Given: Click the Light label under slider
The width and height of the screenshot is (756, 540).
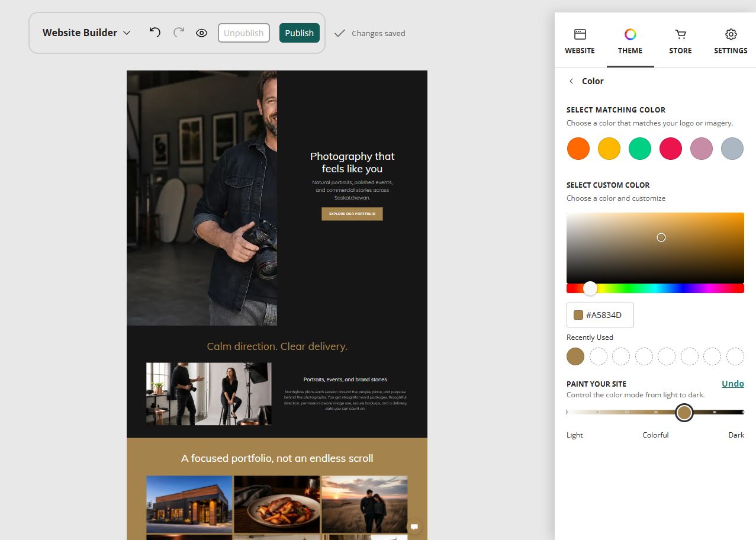Looking at the screenshot, I should pyautogui.click(x=575, y=435).
